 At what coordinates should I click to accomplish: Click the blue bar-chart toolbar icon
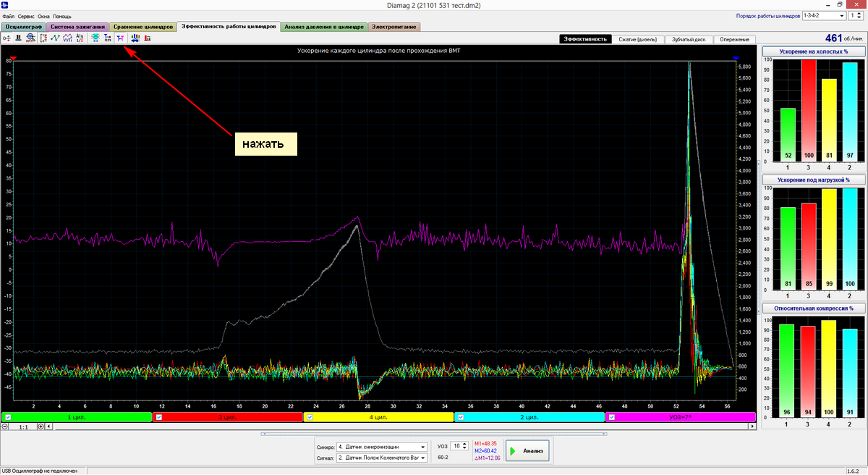coord(135,38)
